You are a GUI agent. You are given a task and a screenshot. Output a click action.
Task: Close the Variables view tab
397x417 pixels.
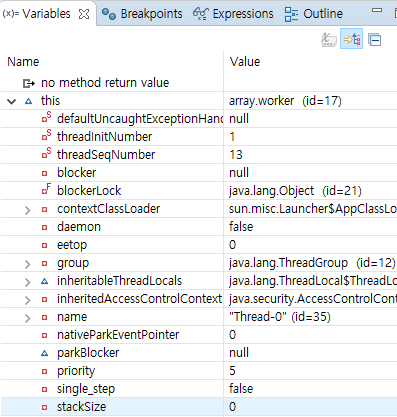84,14
